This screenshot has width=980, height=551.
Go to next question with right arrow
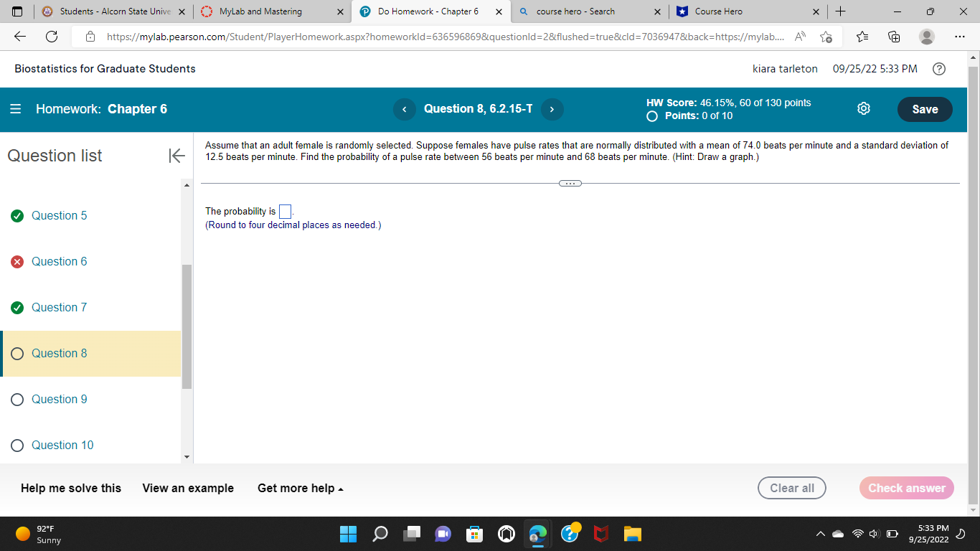click(552, 109)
